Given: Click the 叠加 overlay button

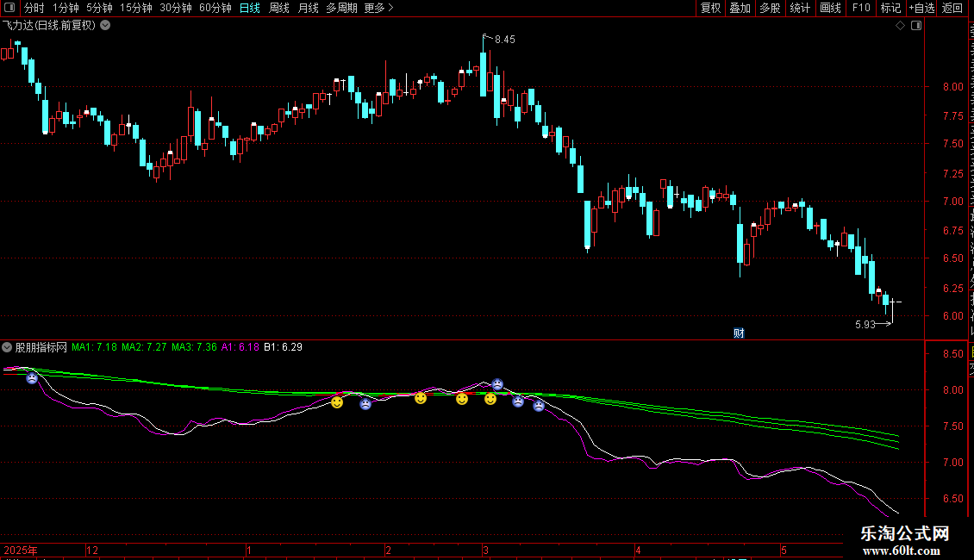Looking at the screenshot, I should [740, 8].
